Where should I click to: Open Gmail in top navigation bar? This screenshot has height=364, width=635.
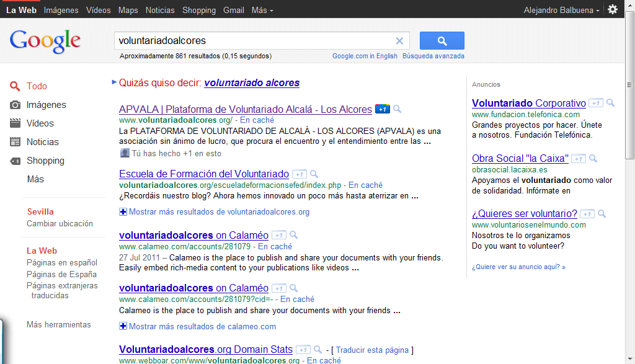click(x=234, y=10)
